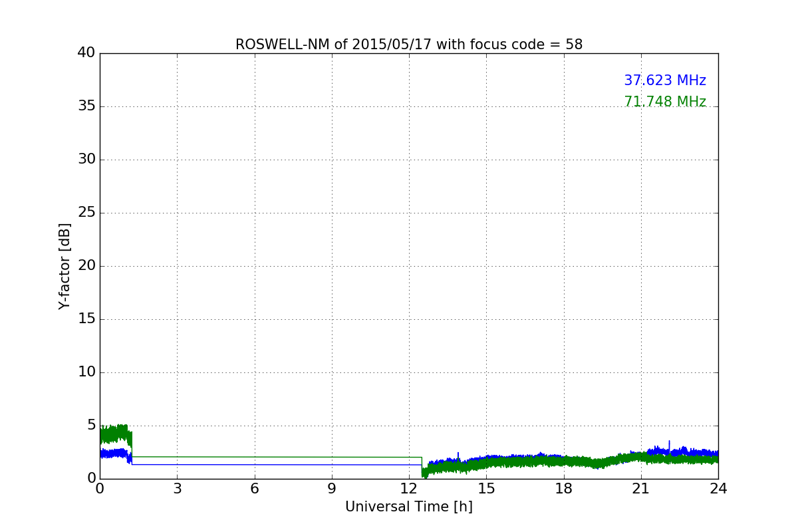The height and width of the screenshot is (532, 798).
Task: Click the 'Y-factor [dB]' axis label
Action: click(x=65, y=266)
